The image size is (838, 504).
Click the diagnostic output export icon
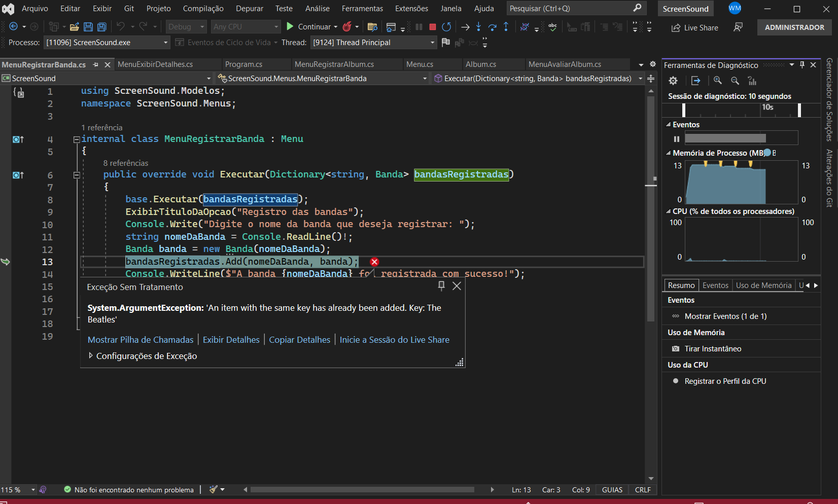pyautogui.click(x=695, y=81)
